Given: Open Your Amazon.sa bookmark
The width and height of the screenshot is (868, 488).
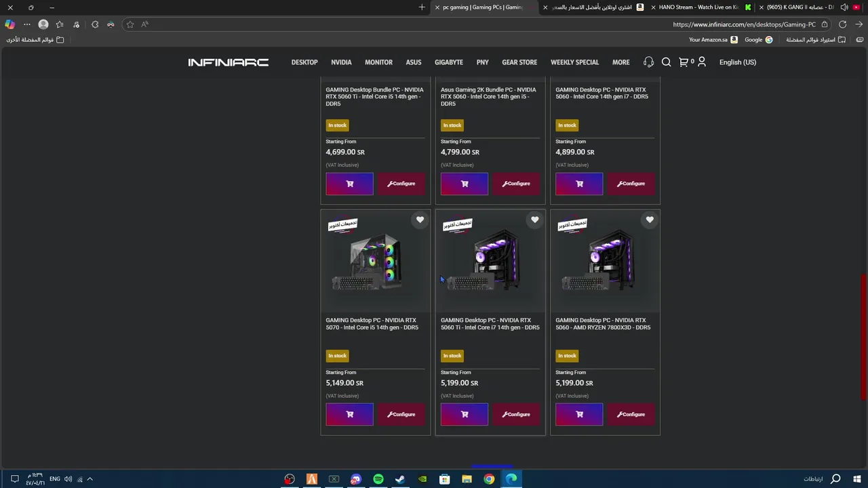Looking at the screenshot, I should [713, 40].
